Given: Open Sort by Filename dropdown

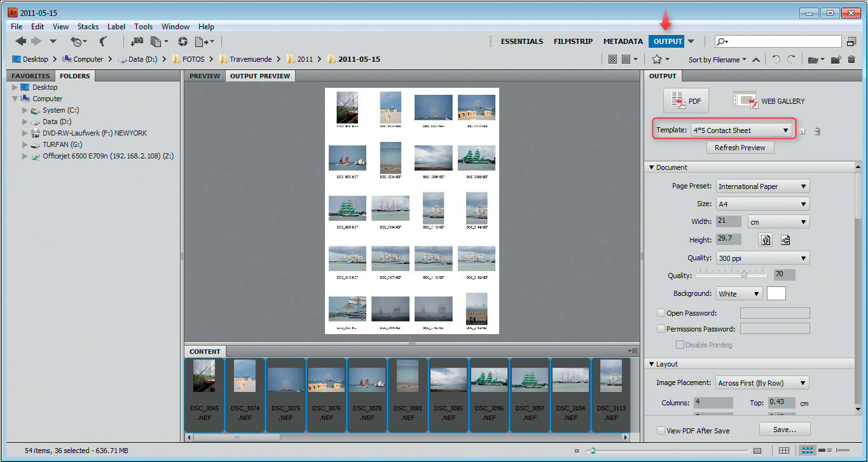Looking at the screenshot, I should pos(717,60).
